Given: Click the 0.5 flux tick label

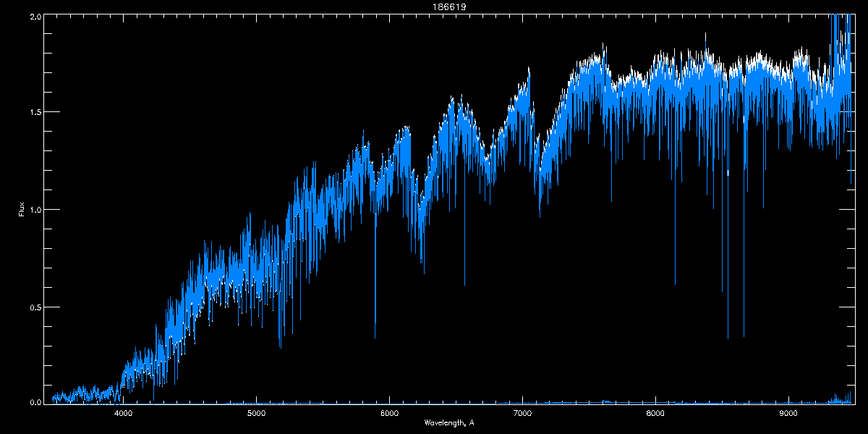Looking at the screenshot, I should tap(34, 307).
